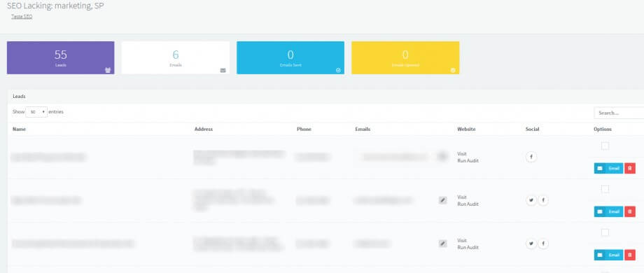Viewport: 644px width, 273px height.
Task: Click the Facebook icon in the first lead row
Action: 531,157
